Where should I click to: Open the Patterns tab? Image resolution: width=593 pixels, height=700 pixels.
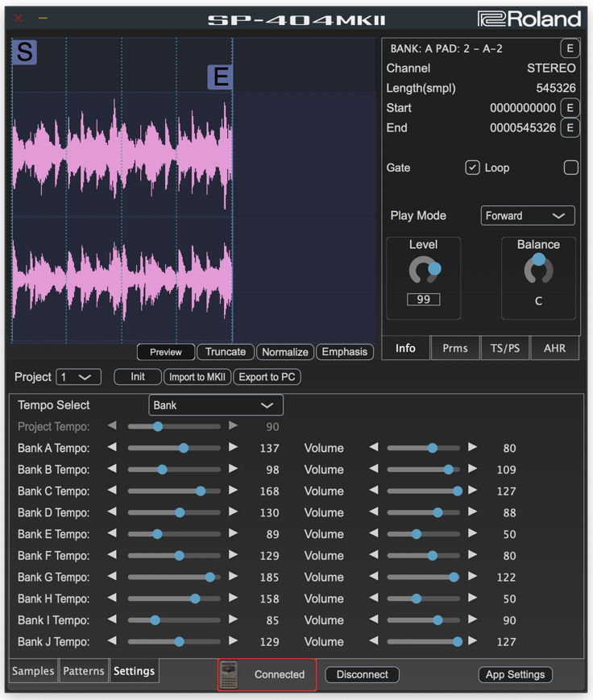(x=84, y=671)
